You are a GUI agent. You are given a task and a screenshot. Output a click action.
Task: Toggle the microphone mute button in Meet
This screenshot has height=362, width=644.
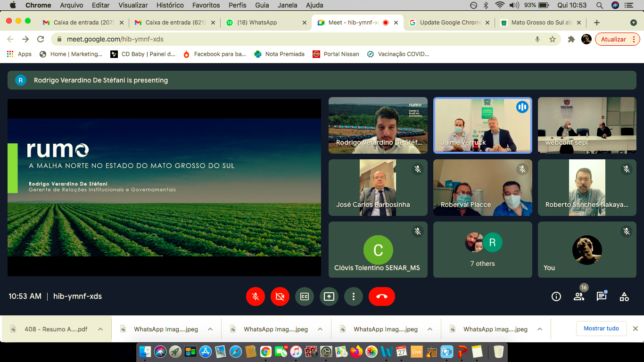click(x=255, y=296)
